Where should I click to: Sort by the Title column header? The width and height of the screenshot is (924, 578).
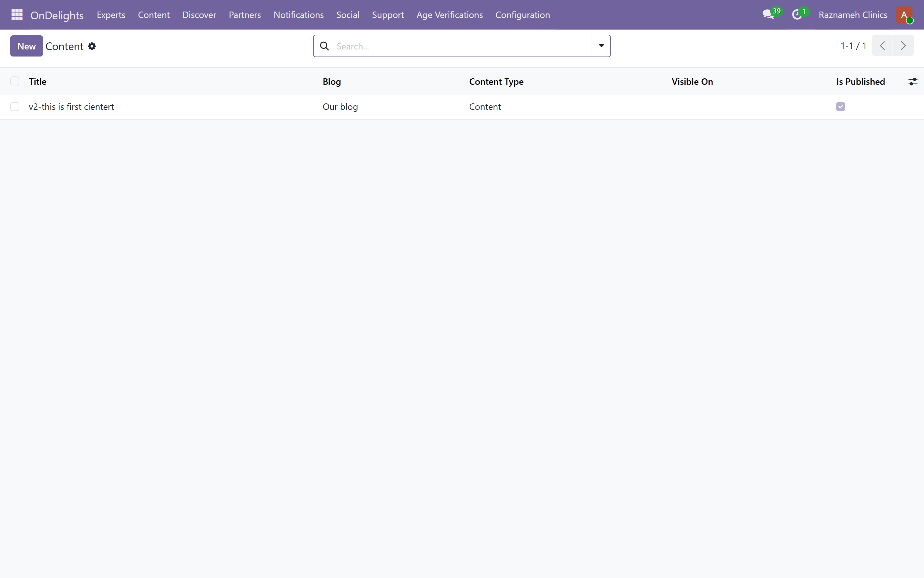point(38,82)
